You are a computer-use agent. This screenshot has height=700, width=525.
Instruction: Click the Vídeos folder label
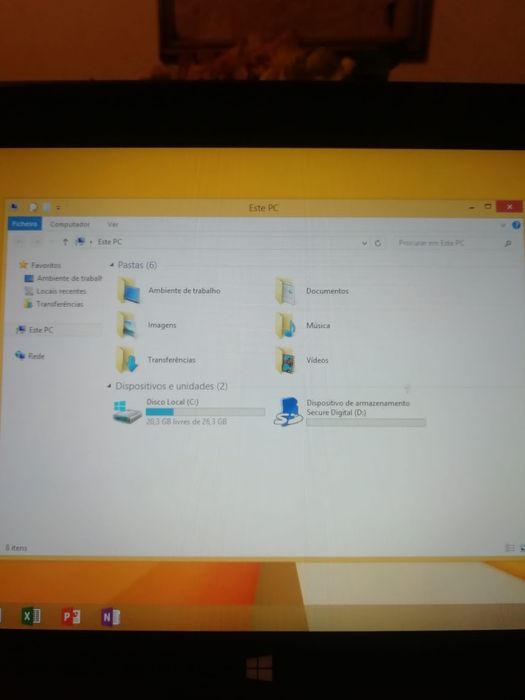[317, 360]
